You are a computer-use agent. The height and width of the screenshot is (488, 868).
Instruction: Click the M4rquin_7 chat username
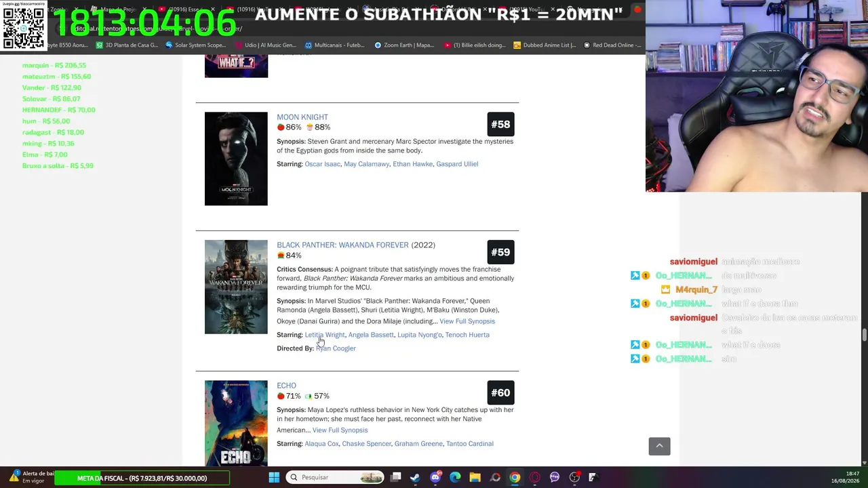point(696,289)
